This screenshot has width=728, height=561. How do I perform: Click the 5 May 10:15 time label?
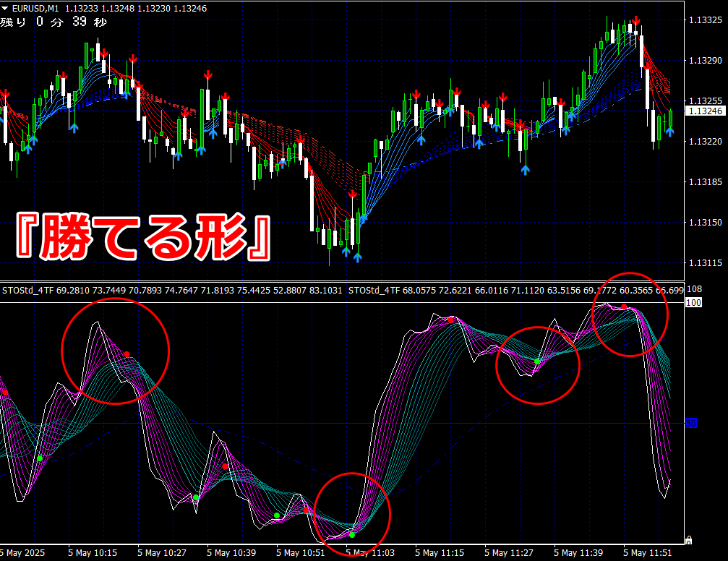click(93, 552)
